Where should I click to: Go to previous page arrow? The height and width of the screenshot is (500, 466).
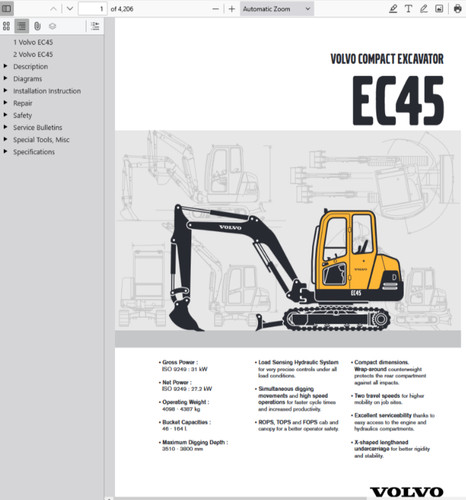[x=53, y=9]
